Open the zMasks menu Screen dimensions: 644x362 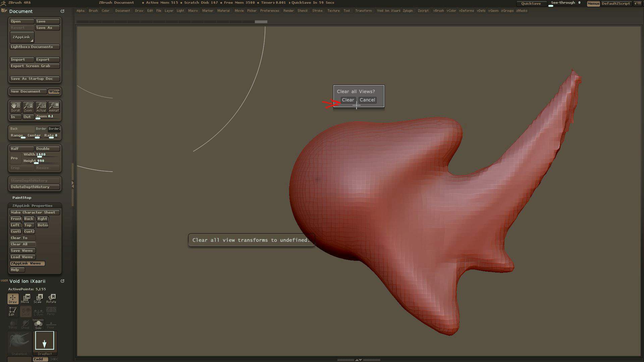coord(522,11)
